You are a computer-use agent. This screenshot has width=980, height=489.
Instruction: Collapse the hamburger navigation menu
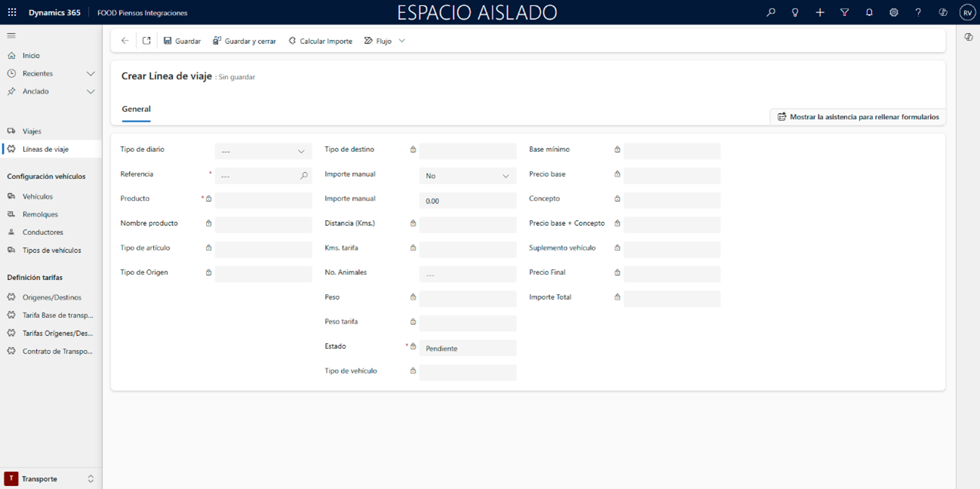(11, 35)
